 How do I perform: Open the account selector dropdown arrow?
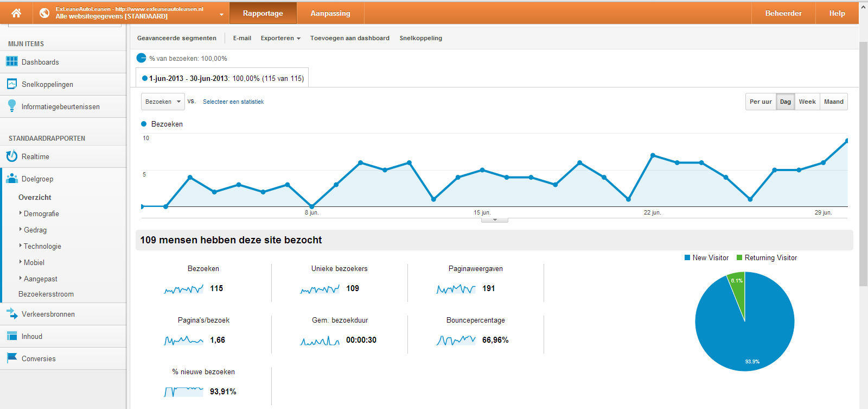(221, 15)
